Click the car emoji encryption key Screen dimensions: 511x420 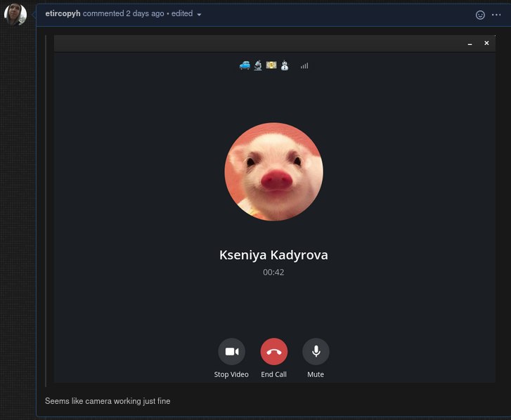(245, 65)
